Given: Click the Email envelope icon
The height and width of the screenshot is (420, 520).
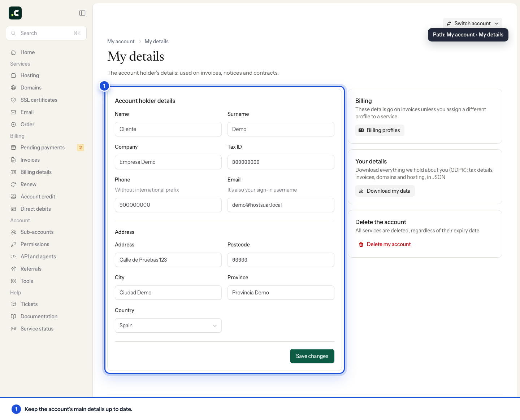Looking at the screenshot, I should click(13, 112).
